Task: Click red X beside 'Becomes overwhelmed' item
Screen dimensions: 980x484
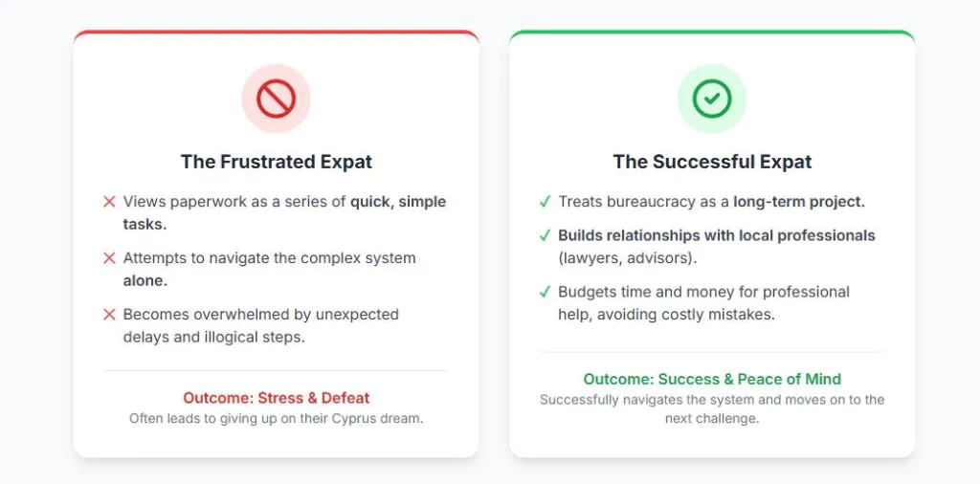Action: (109, 315)
